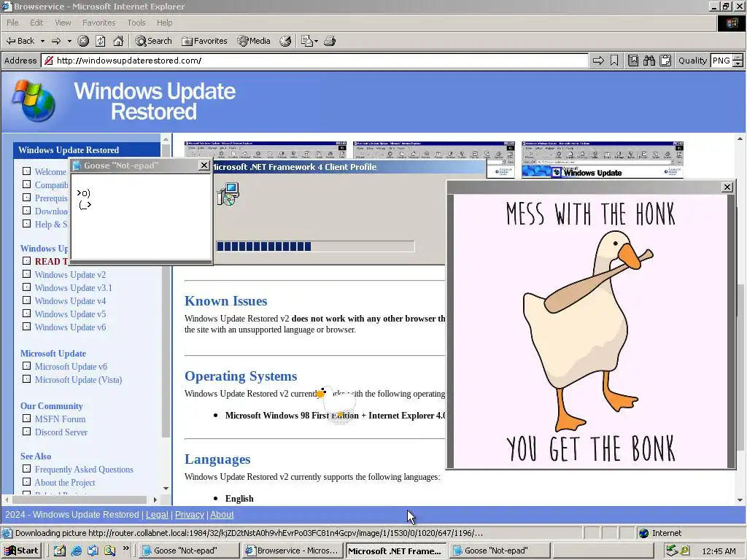Open the Favorites menu
Image resolution: width=747 pixels, height=560 pixels.
pyautogui.click(x=98, y=23)
